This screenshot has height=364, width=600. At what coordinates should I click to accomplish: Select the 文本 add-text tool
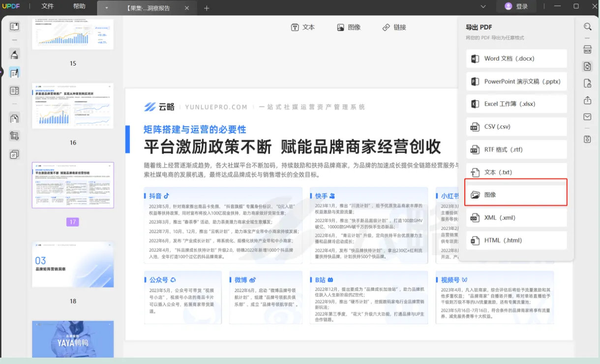point(303,28)
